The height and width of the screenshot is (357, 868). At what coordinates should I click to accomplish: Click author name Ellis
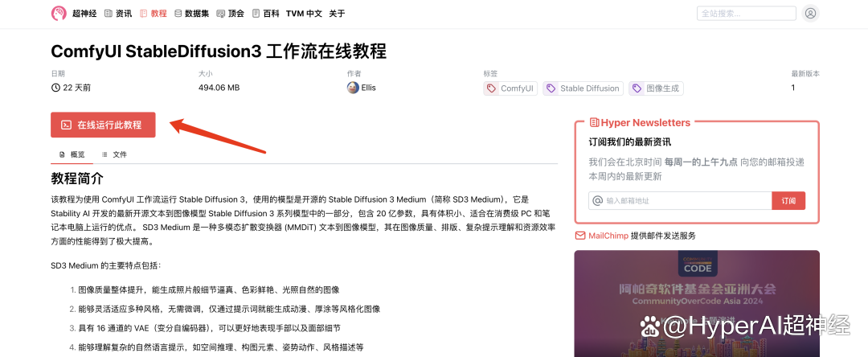pos(368,88)
